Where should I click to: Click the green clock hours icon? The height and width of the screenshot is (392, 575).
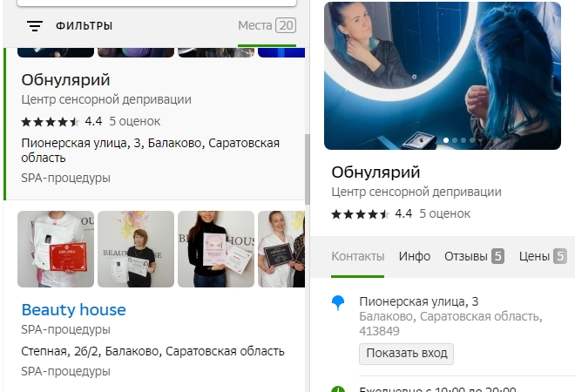tap(338, 389)
